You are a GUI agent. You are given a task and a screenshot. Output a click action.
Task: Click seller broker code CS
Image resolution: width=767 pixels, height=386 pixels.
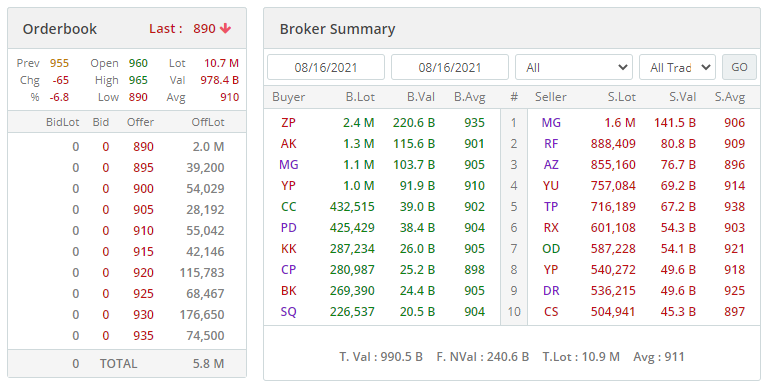point(551,312)
